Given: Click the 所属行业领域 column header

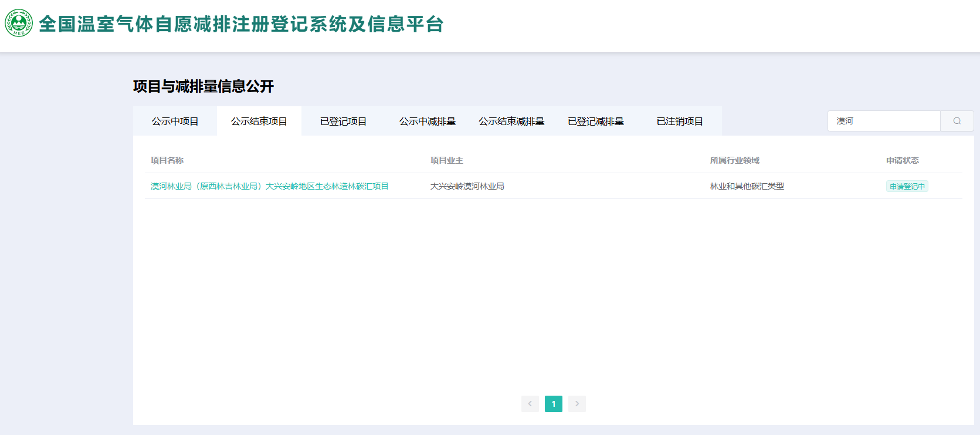Looking at the screenshot, I should 734,160.
